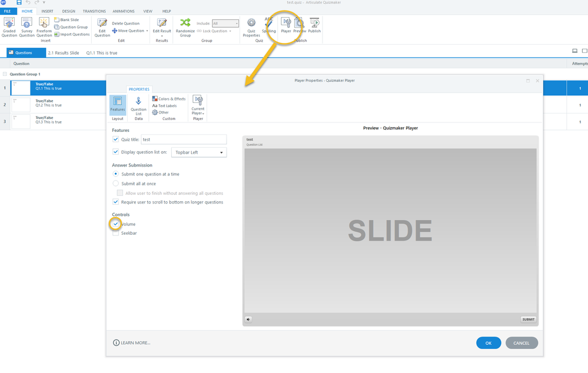Select Submit all at once option
This screenshot has height=373, width=588.
coord(115,184)
